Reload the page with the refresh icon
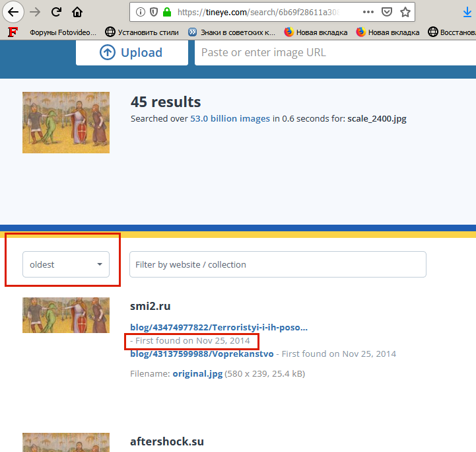This screenshot has width=476, height=452. tap(56, 12)
